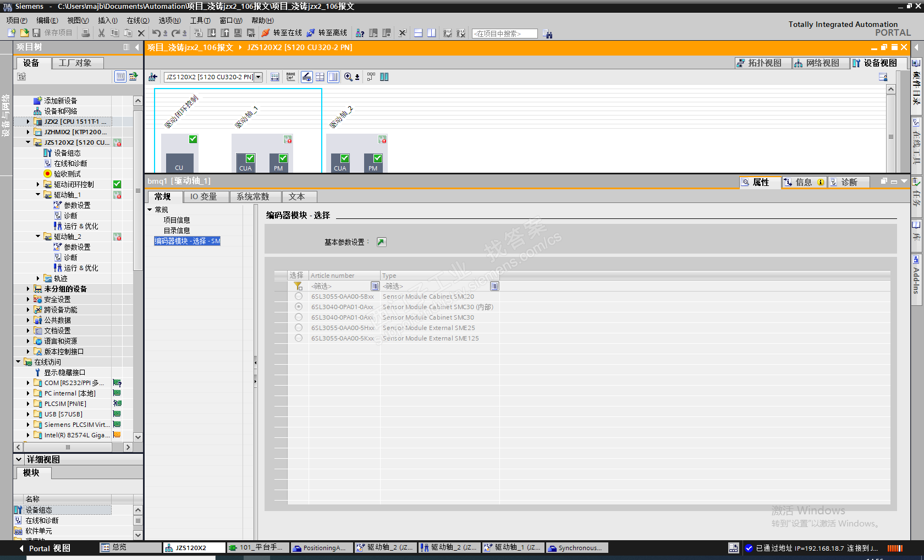Click the project search go icon
Screen dimensions: 924x560
548,34
